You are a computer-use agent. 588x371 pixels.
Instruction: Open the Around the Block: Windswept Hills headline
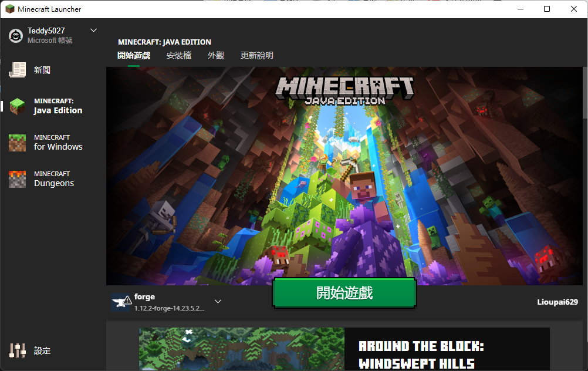[421, 355]
